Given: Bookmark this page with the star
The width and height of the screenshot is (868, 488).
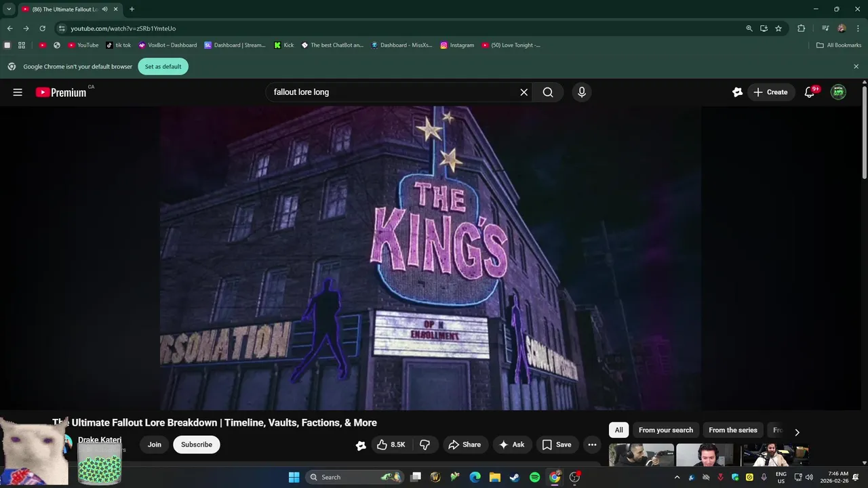Looking at the screenshot, I should click(778, 28).
